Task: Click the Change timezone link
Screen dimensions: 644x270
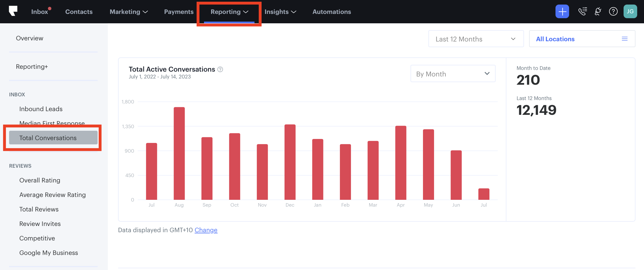Action: coord(206,230)
